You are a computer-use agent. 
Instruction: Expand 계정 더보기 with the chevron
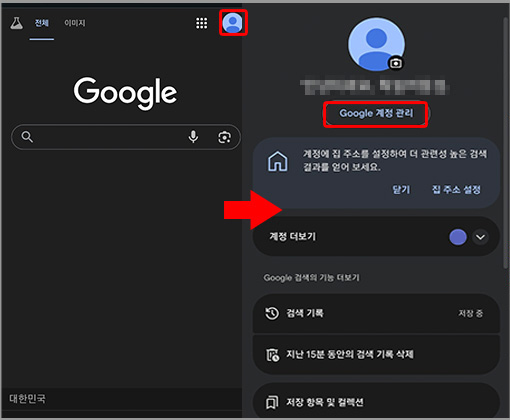click(480, 237)
